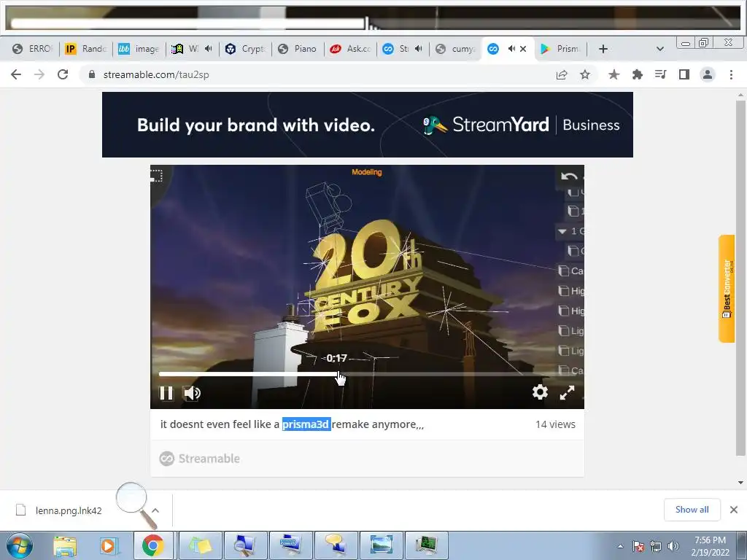
Task: Switch to the ERROR tab
Action: click(32, 49)
